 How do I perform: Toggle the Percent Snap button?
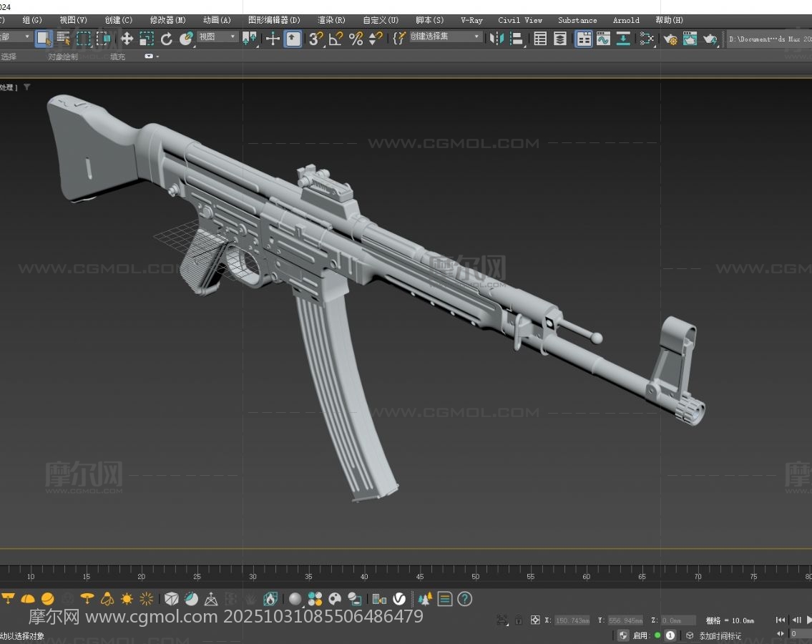(356, 39)
